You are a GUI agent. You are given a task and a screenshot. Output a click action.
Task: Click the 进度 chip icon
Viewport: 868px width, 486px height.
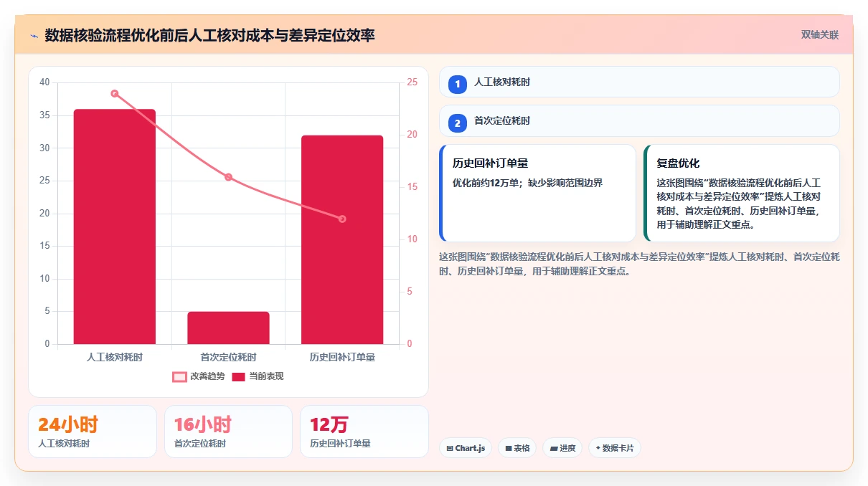tap(554, 448)
